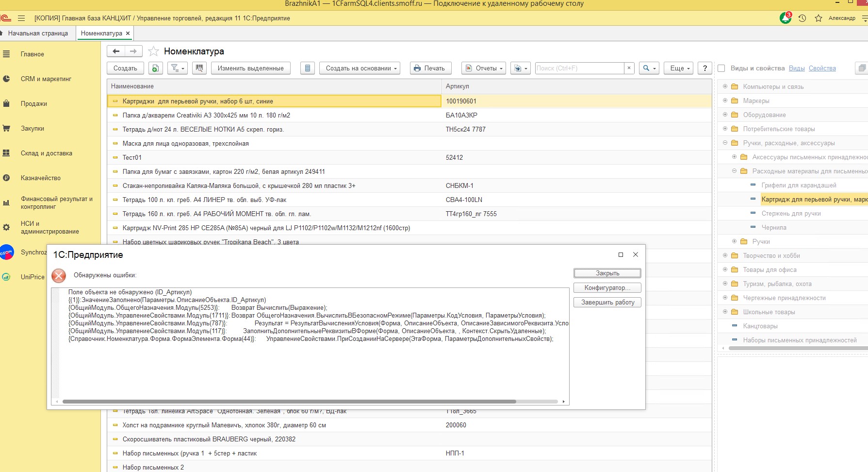Viewport: 868px width, 472px height.
Task: Open the history clock icon
Action: (802, 18)
